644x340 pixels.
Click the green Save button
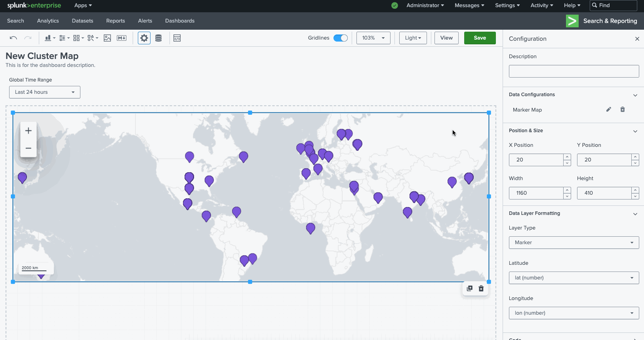[480, 38]
